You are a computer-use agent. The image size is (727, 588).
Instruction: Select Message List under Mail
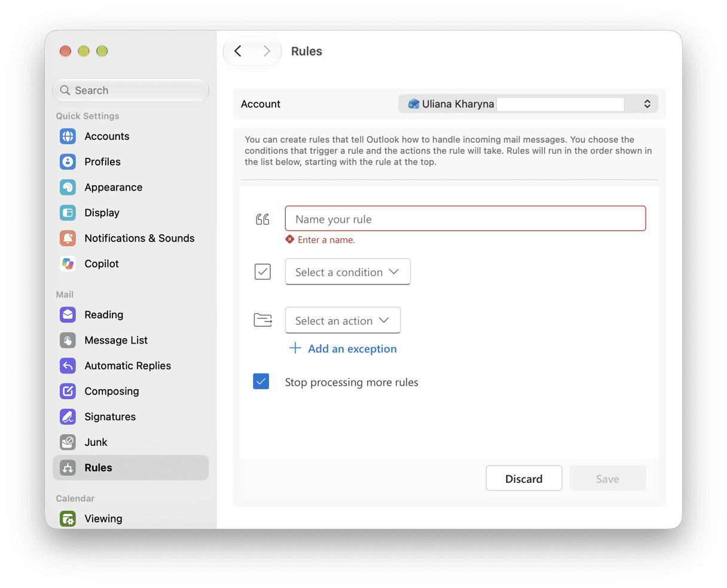pos(130,341)
